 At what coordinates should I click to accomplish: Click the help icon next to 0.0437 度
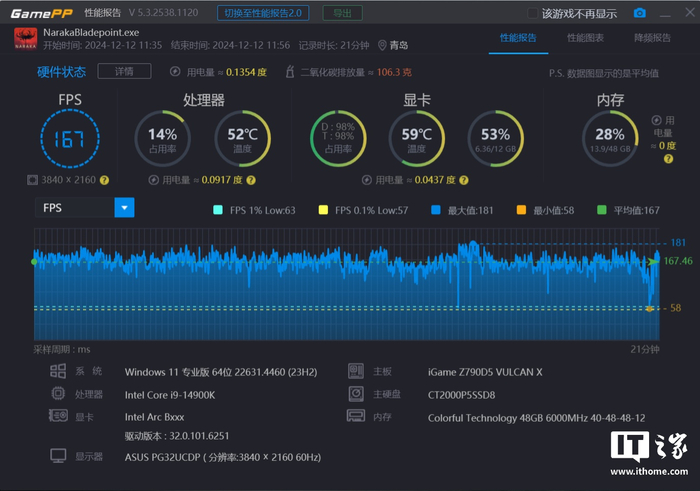[x=464, y=180]
